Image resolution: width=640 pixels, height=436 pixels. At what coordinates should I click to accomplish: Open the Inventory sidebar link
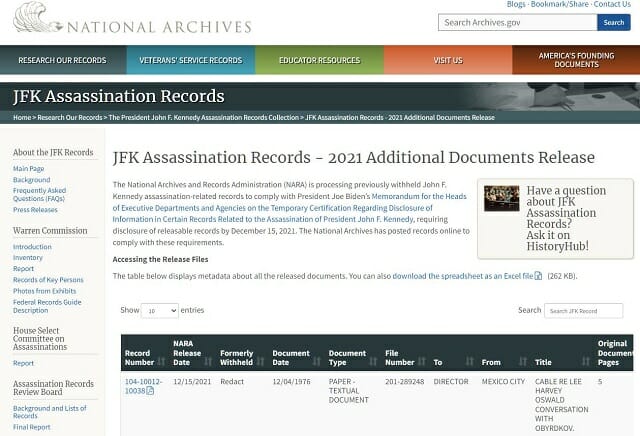point(28,258)
